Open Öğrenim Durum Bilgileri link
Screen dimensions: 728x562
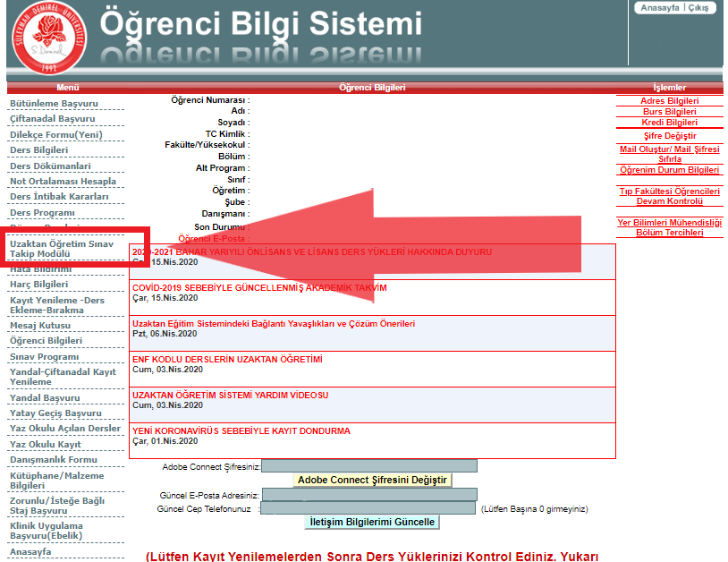[669, 169]
